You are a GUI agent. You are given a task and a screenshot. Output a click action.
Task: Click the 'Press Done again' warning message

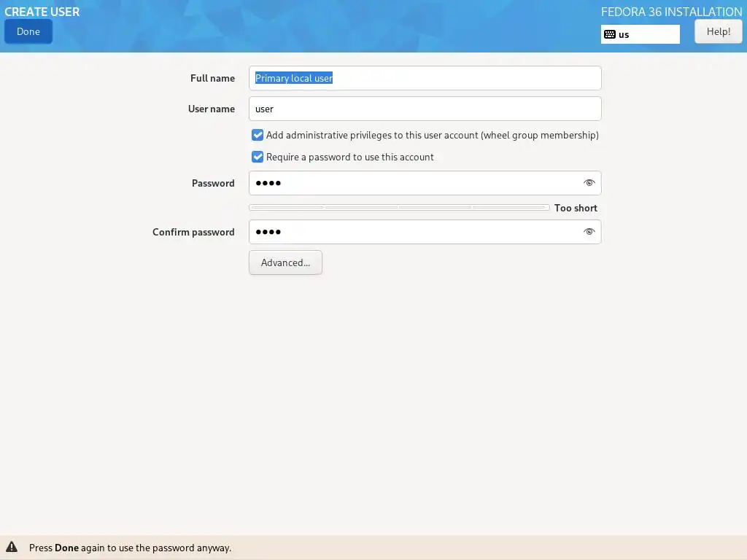[x=130, y=548]
